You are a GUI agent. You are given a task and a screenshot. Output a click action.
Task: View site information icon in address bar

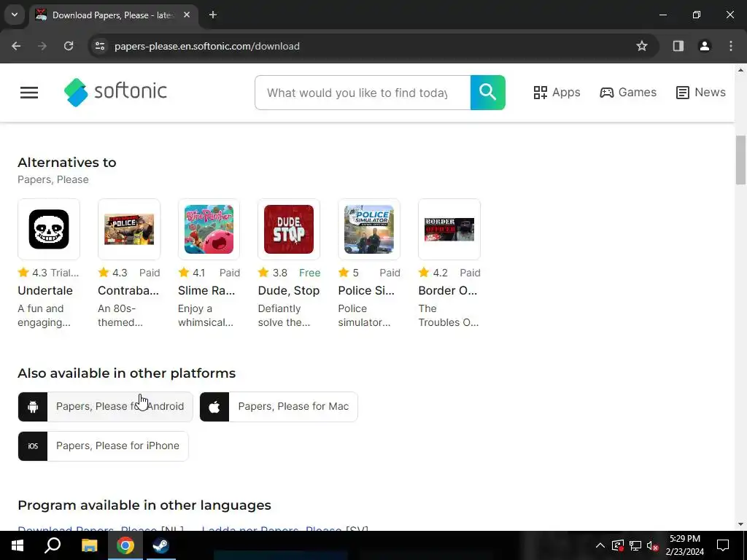coord(100,46)
